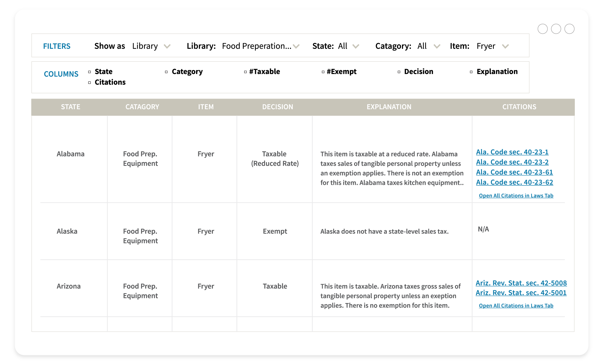This screenshot has width=604, height=364.
Task: Toggle the #Exempt column checkbox
Action: tap(323, 72)
